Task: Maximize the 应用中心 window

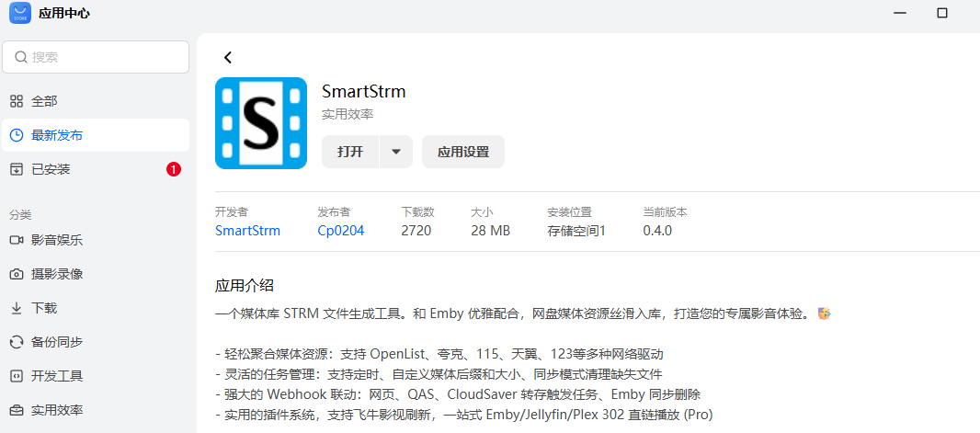Action: click(x=942, y=13)
